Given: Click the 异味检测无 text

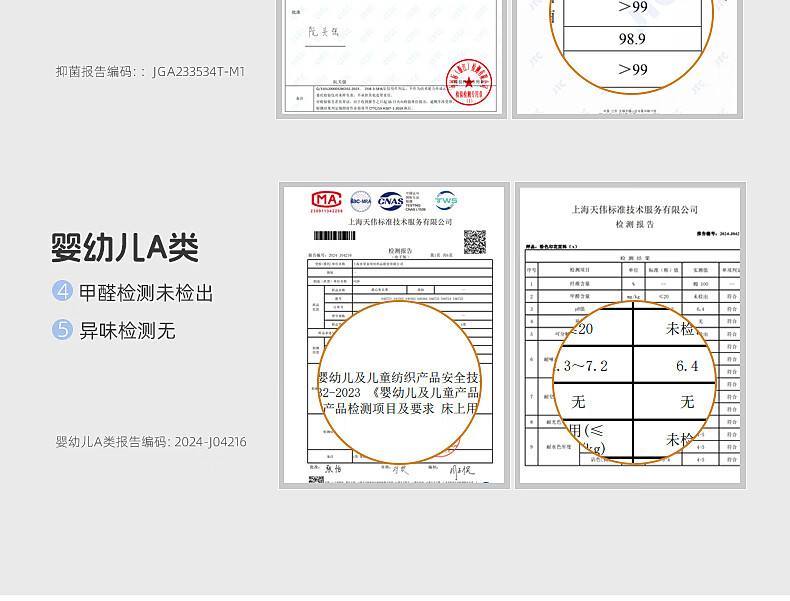Looking at the screenshot, I should pos(133,330).
